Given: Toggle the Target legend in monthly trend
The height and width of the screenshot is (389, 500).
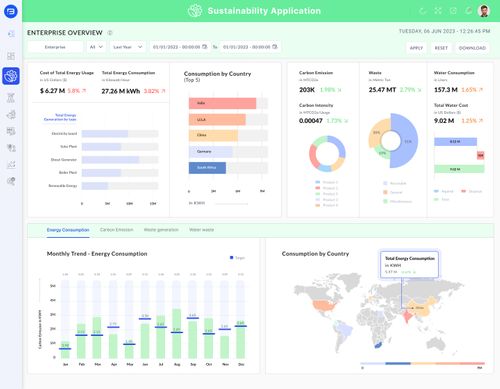Looking at the screenshot, I should coord(237,258).
